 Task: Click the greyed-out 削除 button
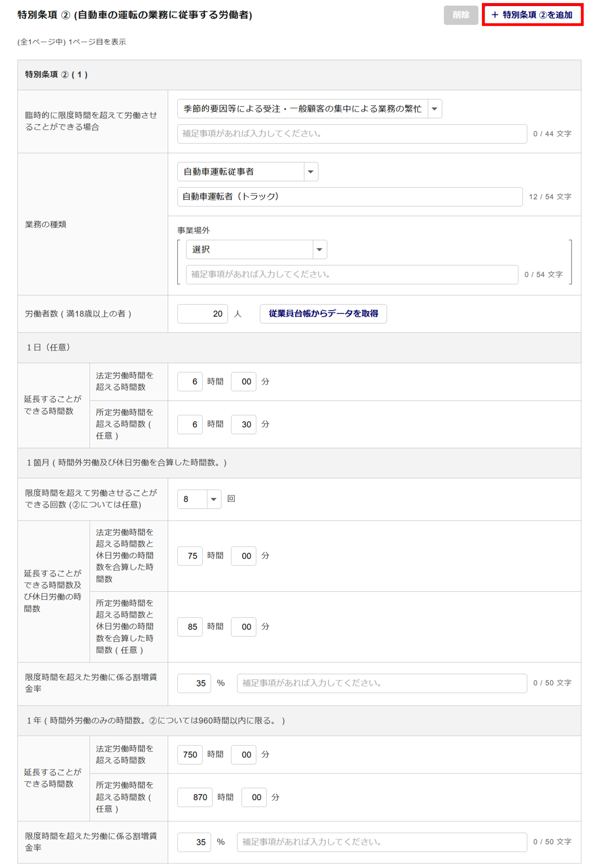tap(460, 15)
